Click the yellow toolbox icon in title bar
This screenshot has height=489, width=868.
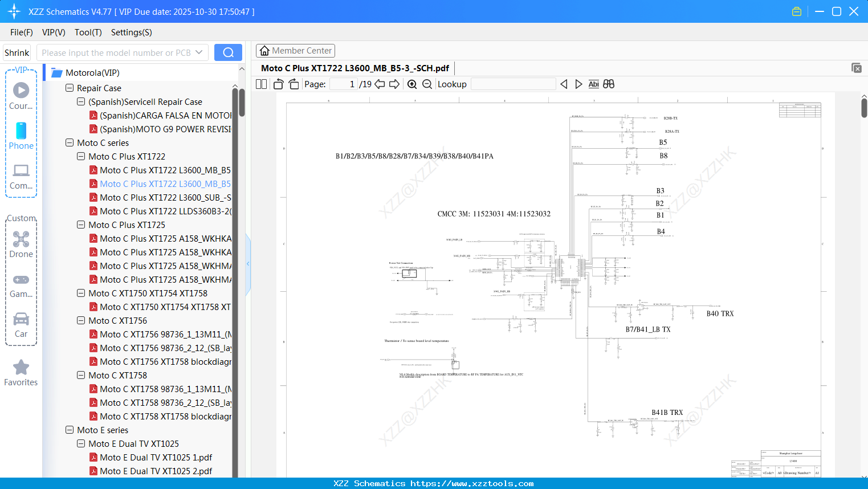tap(797, 11)
